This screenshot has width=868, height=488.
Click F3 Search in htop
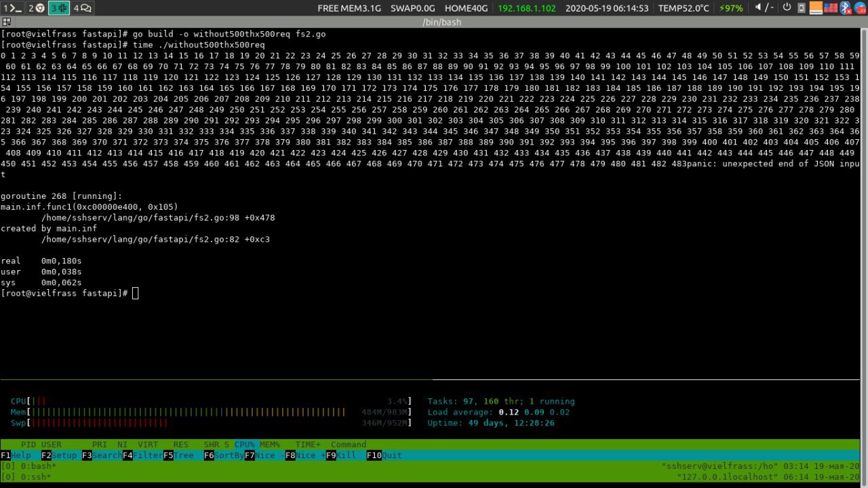(x=102, y=455)
